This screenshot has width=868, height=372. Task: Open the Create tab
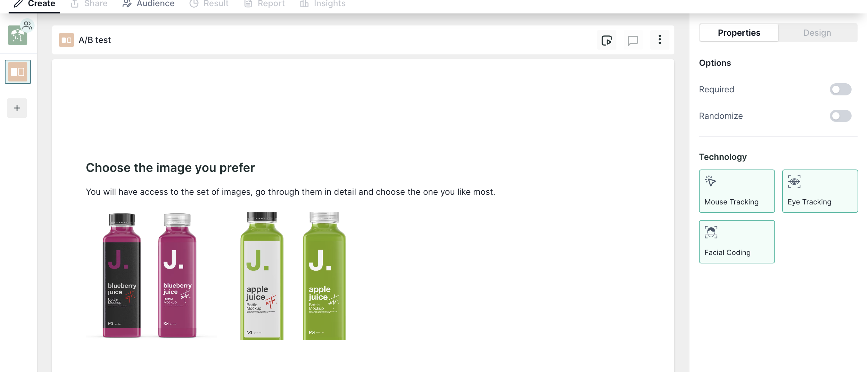[x=34, y=4]
